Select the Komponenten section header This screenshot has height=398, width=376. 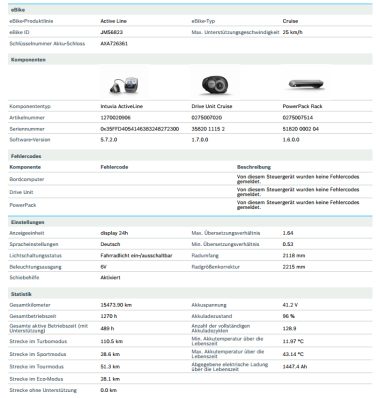(x=190, y=60)
